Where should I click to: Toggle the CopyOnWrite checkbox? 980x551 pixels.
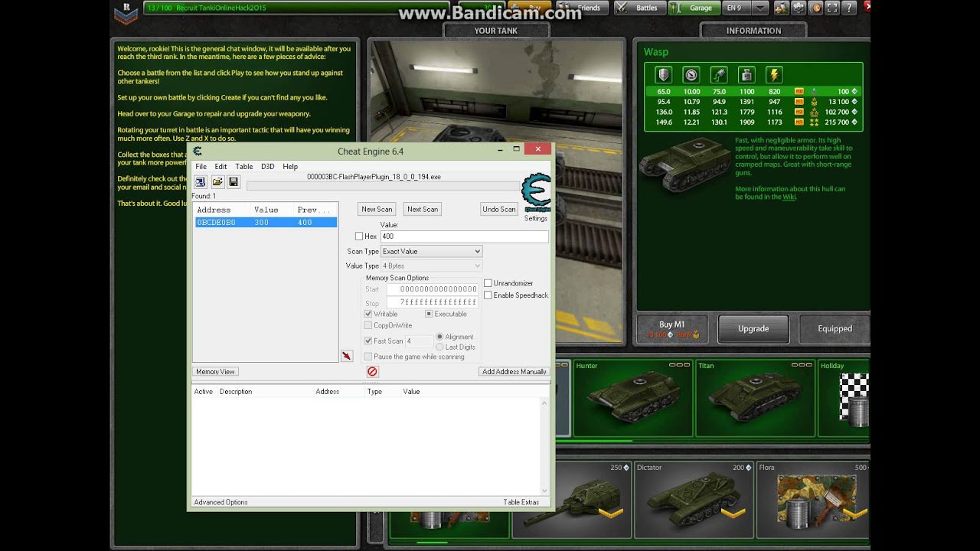click(x=368, y=325)
